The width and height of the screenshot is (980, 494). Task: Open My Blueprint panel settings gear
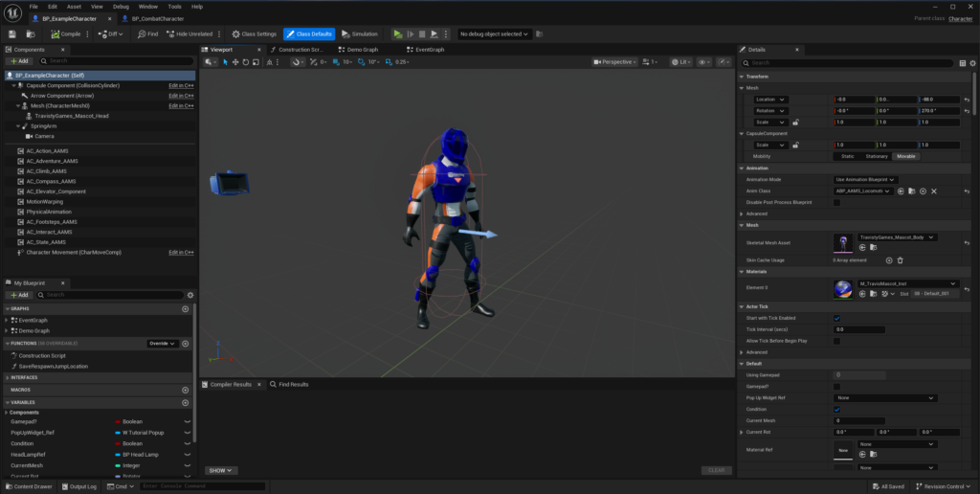tap(190, 295)
